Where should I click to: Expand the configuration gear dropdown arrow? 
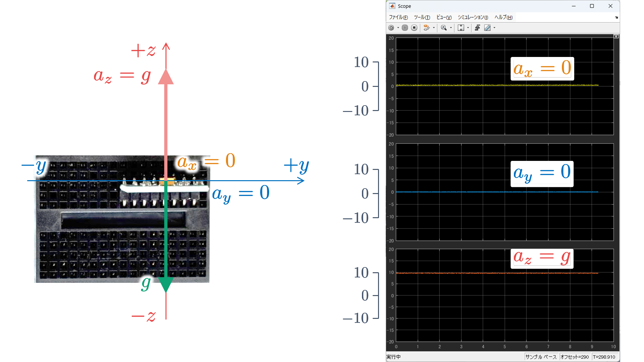click(398, 28)
